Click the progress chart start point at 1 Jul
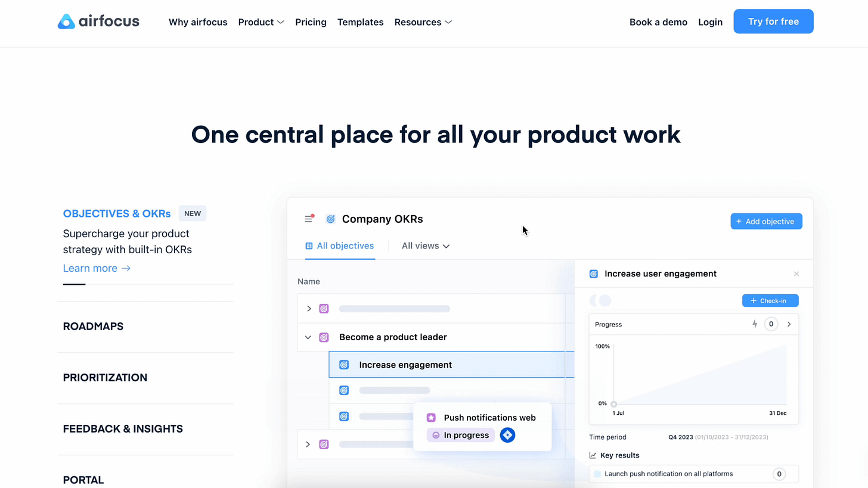The width and height of the screenshot is (868, 488). pyautogui.click(x=613, y=404)
